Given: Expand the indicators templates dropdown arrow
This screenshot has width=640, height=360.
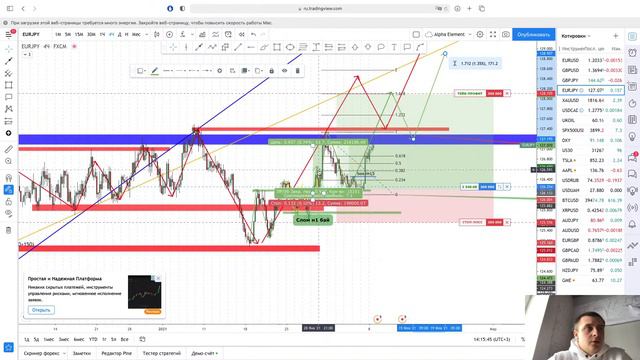Looking at the screenshot, I should click(192, 35).
